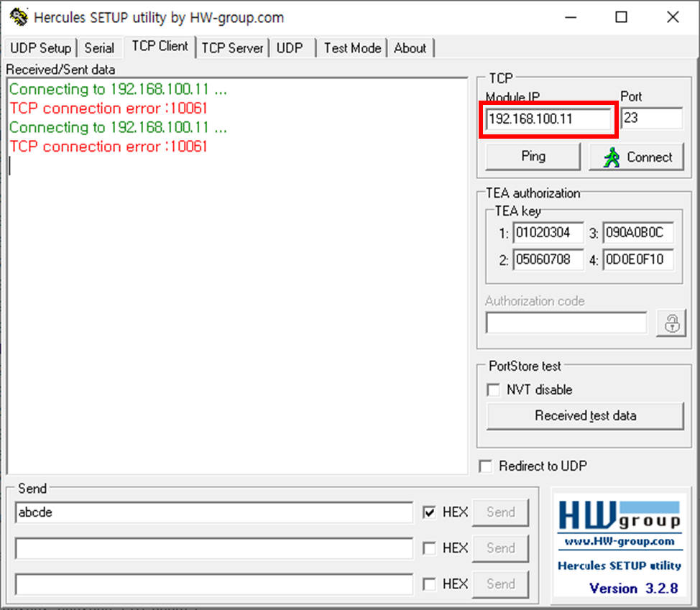Click the second empty send field
700x610 pixels.
(x=214, y=548)
